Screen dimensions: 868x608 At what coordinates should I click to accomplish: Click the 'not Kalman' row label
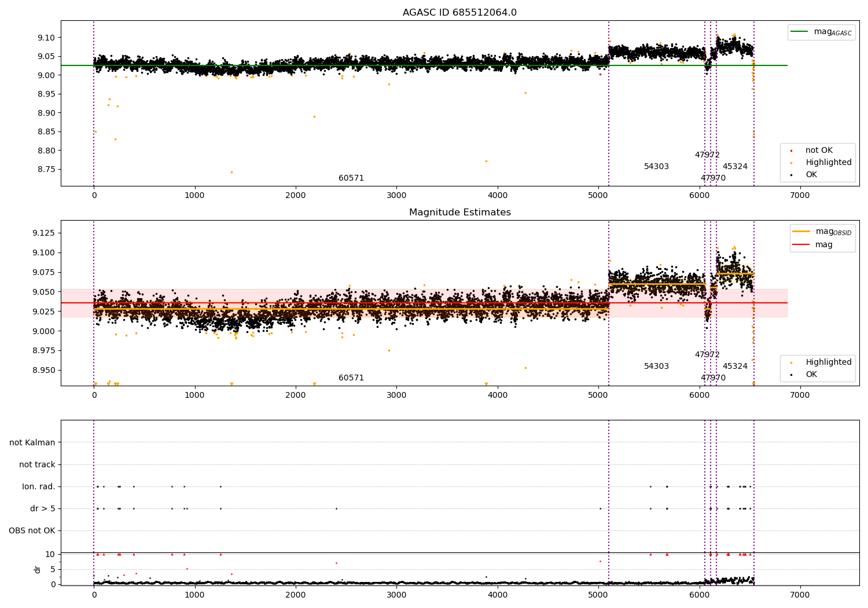[32, 443]
